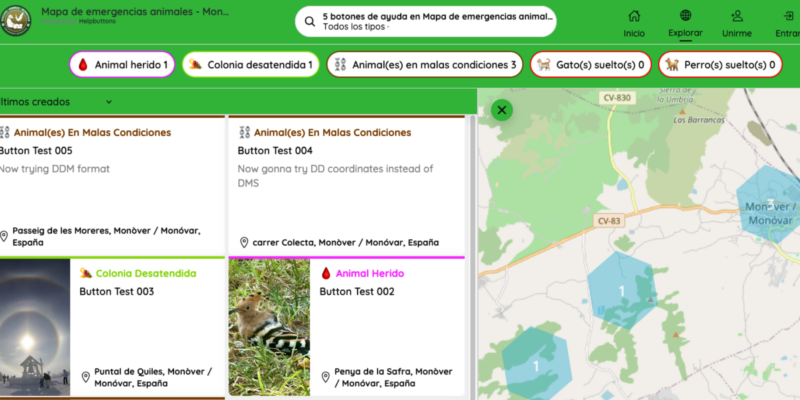Click the blood drop icon in Animal herido filter
Viewport: 800px width, 400px height.
(83, 65)
